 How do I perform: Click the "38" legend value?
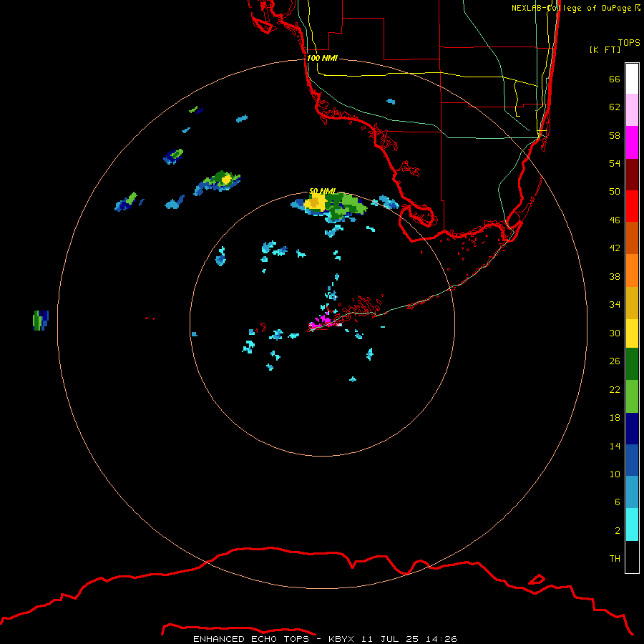[x=615, y=276]
